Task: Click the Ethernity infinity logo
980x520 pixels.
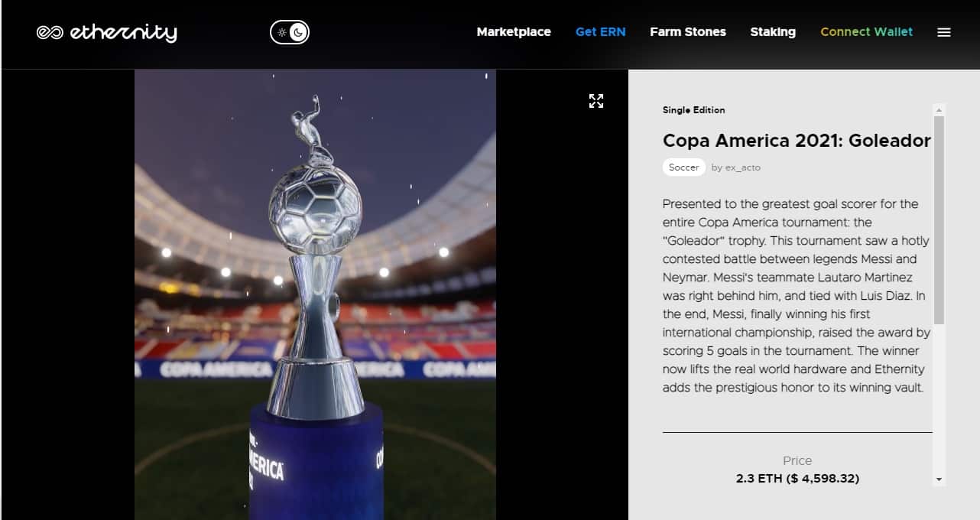Action: [x=50, y=32]
